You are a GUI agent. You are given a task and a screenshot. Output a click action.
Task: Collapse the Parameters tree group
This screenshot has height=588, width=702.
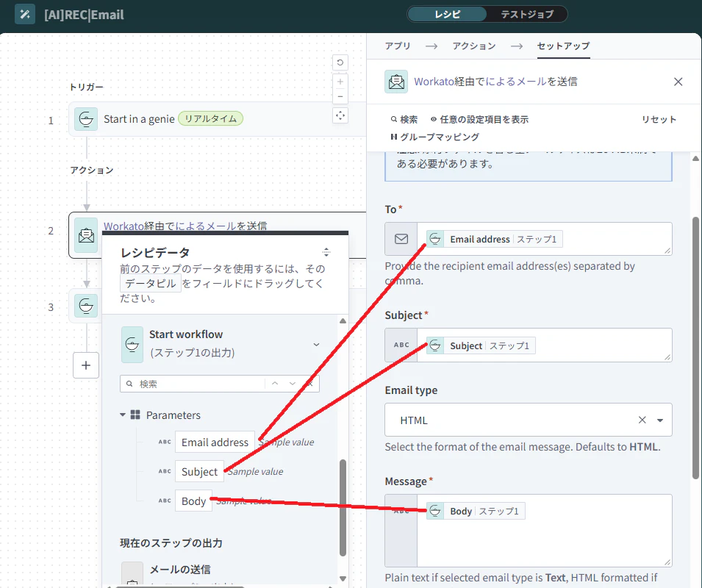pos(123,415)
